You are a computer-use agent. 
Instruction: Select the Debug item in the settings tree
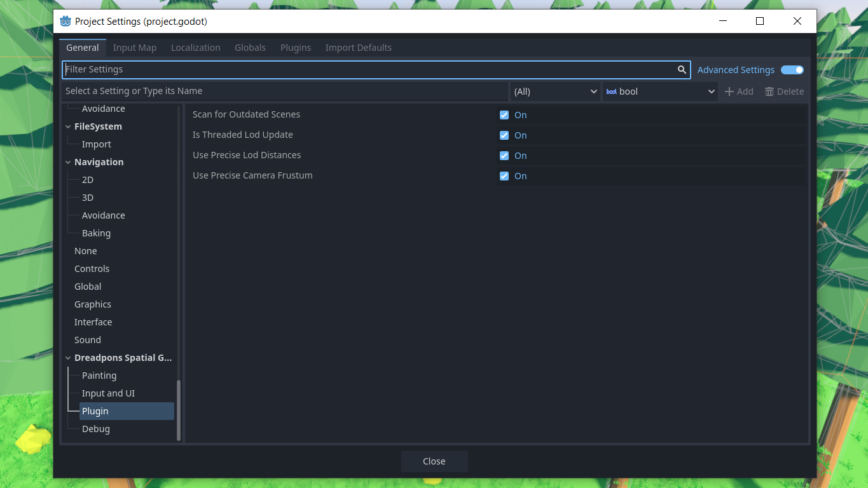tap(96, 428)
